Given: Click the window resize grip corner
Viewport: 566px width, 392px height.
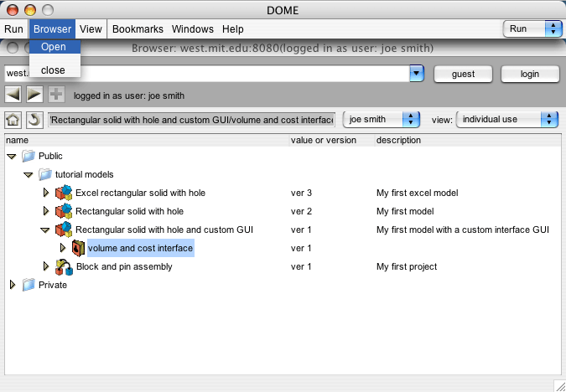Looking at the screenshot, I should click(x=558, y=385).
